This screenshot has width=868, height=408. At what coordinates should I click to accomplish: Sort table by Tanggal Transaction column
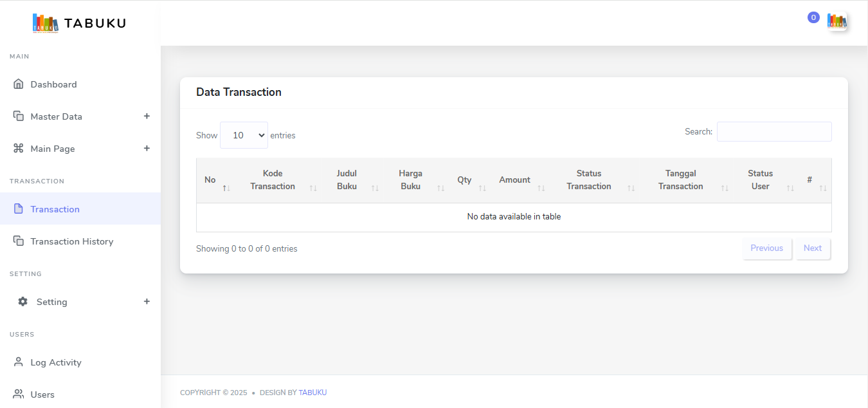pos(680,180)
